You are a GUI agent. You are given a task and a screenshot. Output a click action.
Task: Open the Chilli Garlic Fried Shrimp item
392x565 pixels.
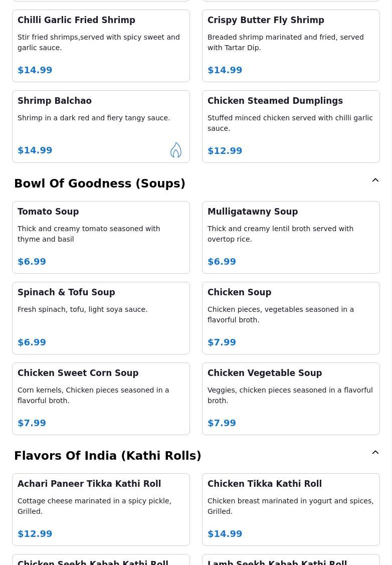pyautogui.click(x=101, y=46)
